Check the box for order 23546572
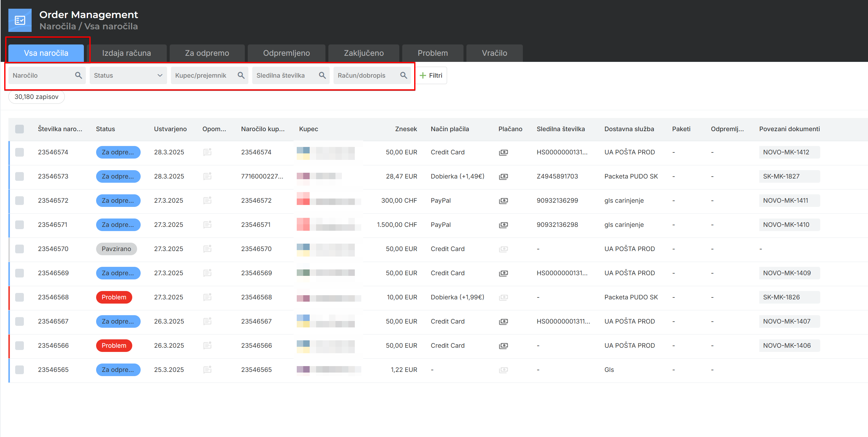The image size is (868, 437). pos(20,201)
